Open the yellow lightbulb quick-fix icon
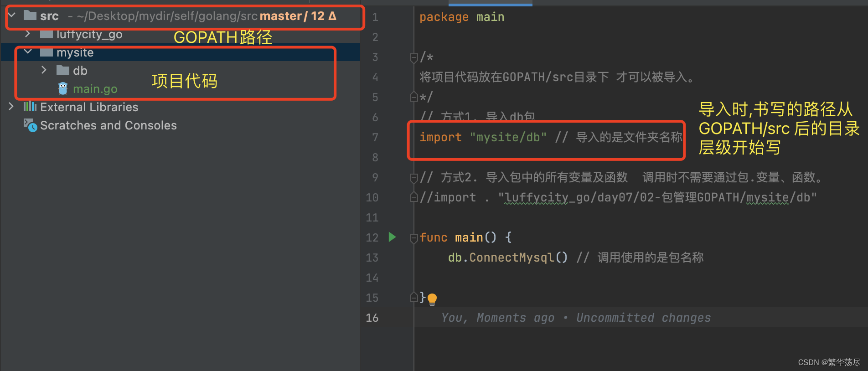The height and width of the screenshot is (371, 868). click(x=432, y=299)
